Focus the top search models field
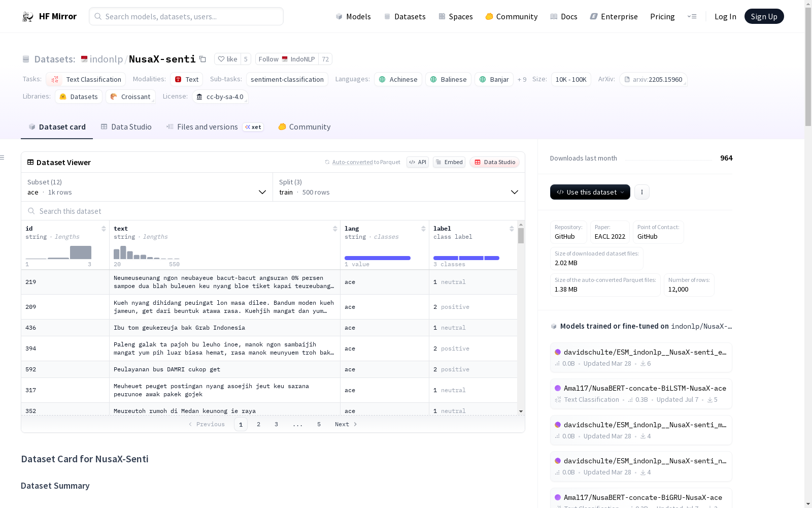Screen dimensions: 812x508 (186, 16)
